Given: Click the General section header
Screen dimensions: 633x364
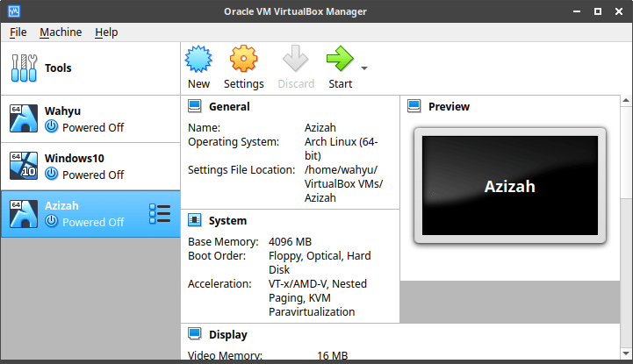Looking at the screenshot, I should coord(228,106).
